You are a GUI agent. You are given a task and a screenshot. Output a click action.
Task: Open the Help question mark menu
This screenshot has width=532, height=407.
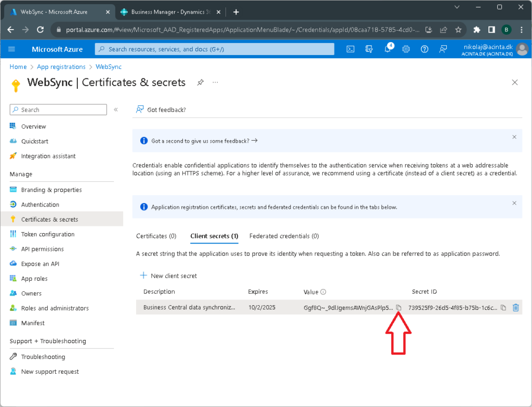pyautogui.click(x=424, y=49)
